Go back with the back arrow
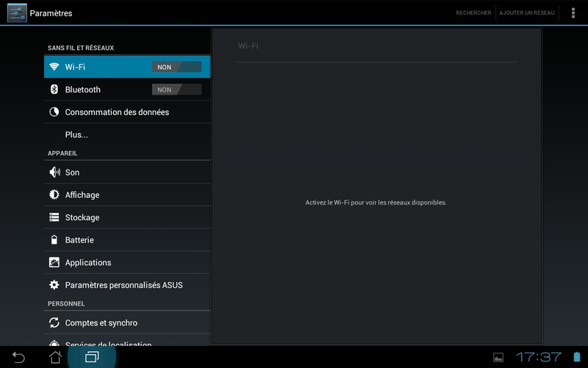 pyautogui.click(x=18, y=357)
